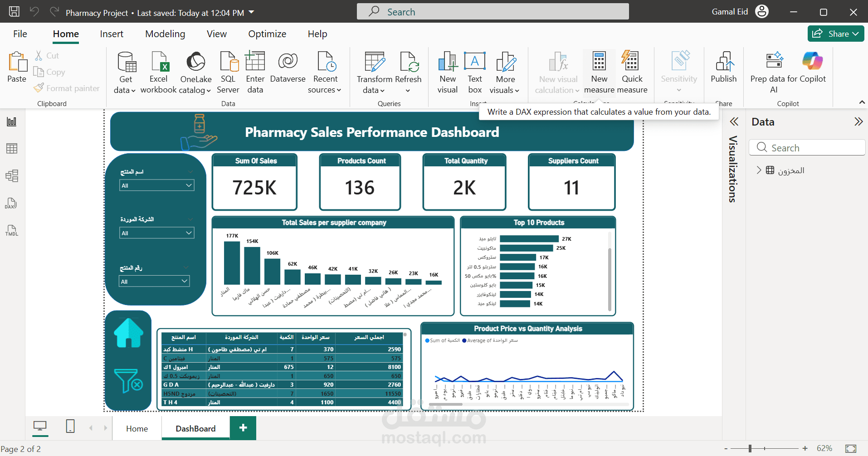Select the DashBoard page tab
This screenshot has height=456, width=868.
coord(195,428)
